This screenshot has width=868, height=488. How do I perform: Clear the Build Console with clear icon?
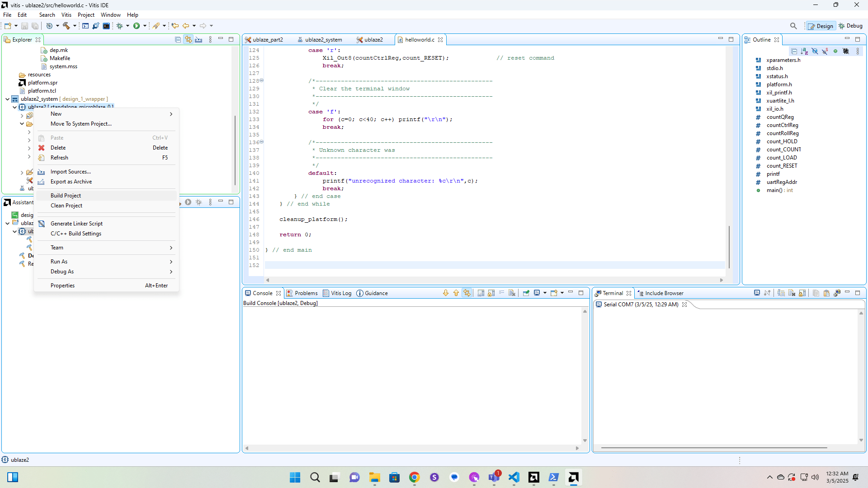(x=511, y=293)
